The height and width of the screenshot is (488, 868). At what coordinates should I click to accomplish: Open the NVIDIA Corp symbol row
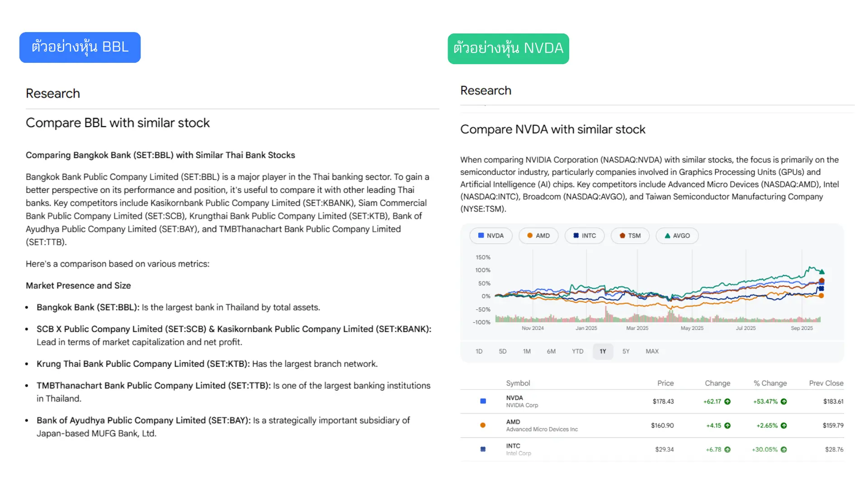(x=522, y=401)
